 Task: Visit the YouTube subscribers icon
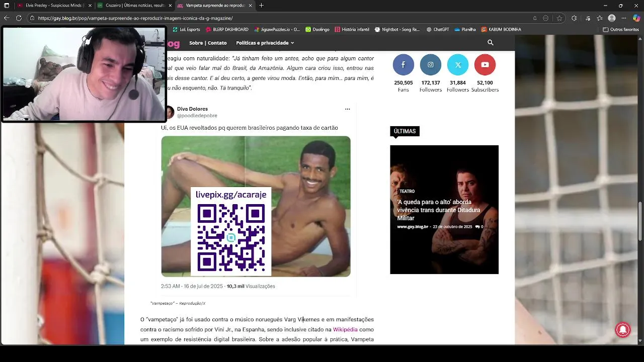click(x=485, y=64)
